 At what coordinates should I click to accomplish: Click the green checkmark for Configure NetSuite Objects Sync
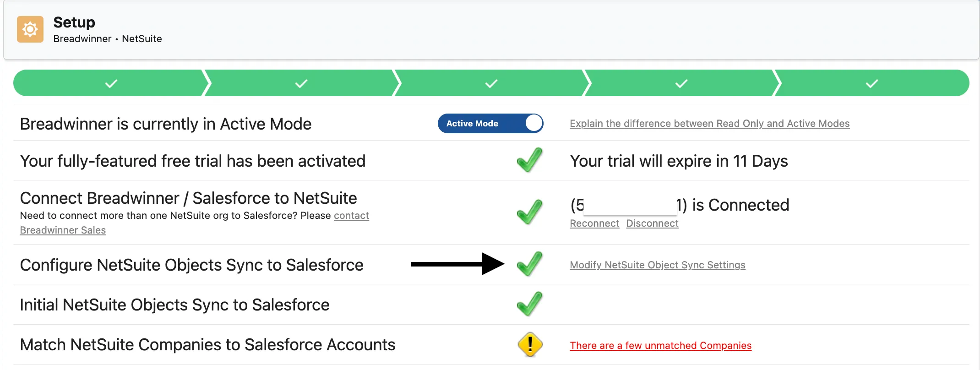pyautogui.click(x=529, y=264)
